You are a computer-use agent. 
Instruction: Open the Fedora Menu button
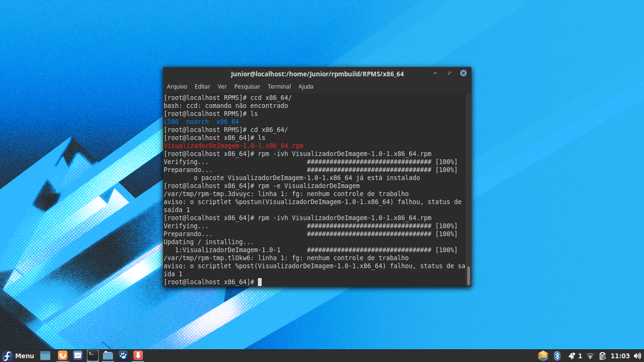click(18, 356)
